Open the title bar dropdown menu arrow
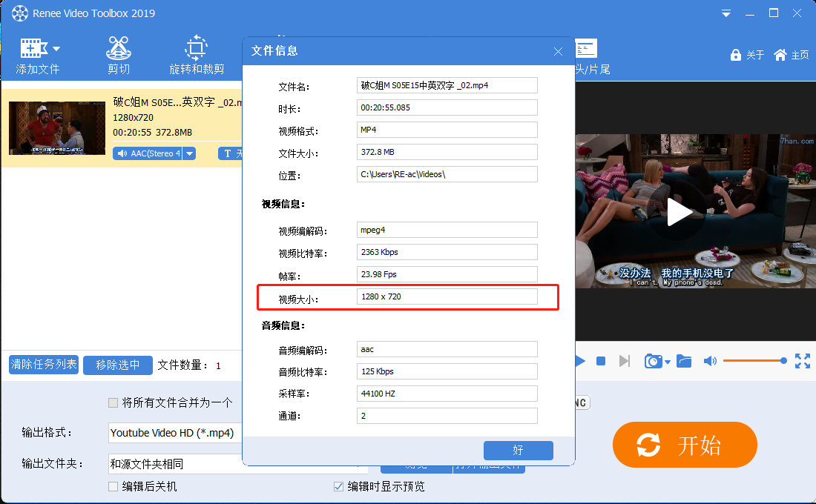816x504 pixels. (726, 13)
